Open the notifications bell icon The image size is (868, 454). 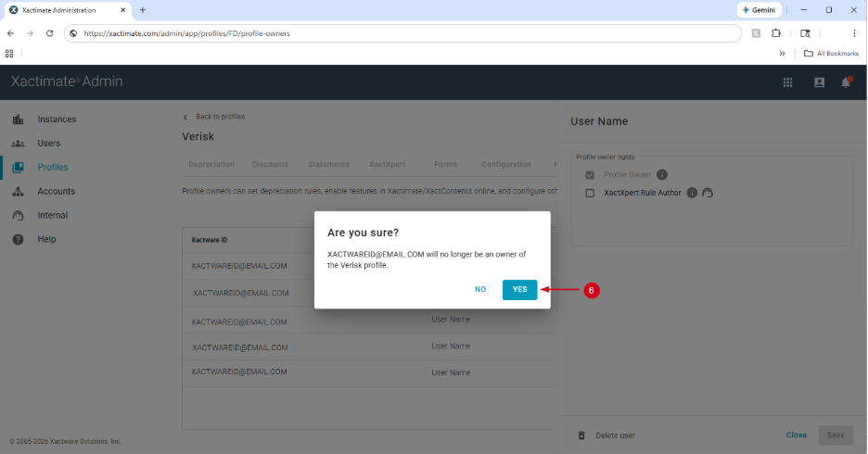(846, 82)
